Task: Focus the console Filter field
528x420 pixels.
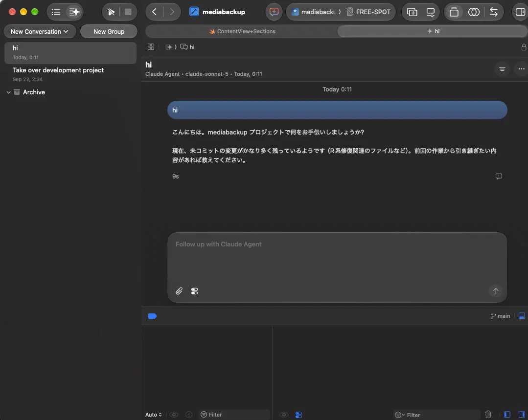Action: [x=437, y=415]
